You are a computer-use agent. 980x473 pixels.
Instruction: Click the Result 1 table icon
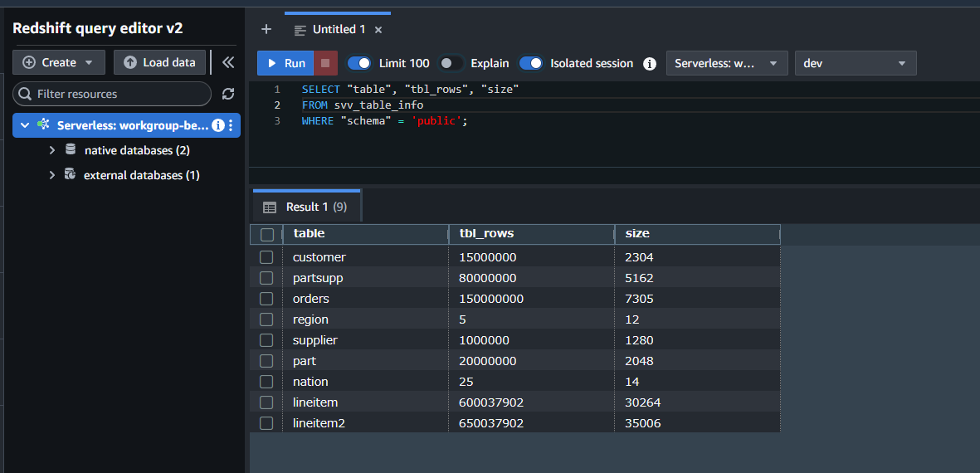click(x=270, y=207)
